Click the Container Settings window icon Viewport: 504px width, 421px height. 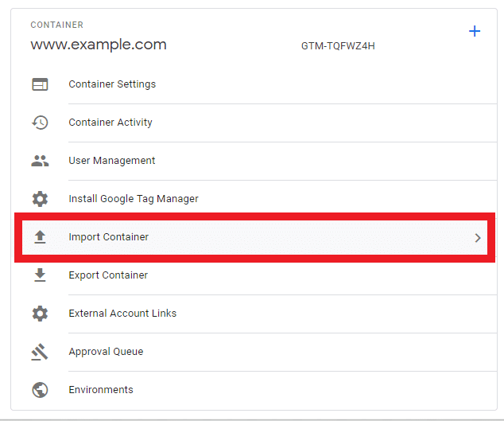(x=40, y=84)
